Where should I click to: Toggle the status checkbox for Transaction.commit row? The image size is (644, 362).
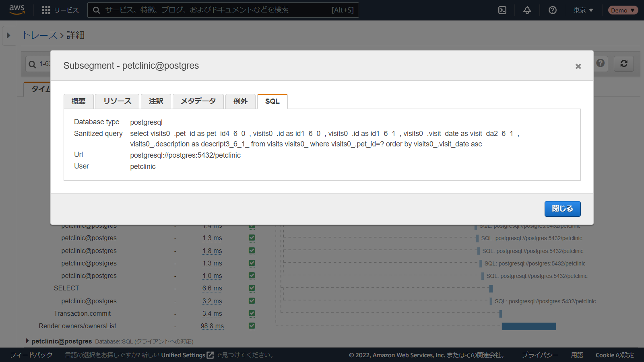click(252, 313)
